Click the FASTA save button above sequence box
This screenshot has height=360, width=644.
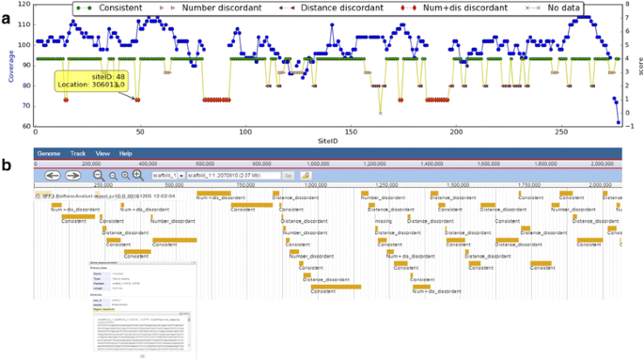(185, 314)
